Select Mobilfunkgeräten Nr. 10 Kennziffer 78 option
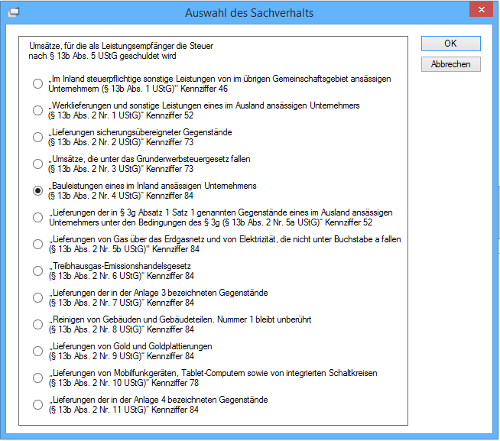This screenshot has height=441, width=500. point(38,378)
